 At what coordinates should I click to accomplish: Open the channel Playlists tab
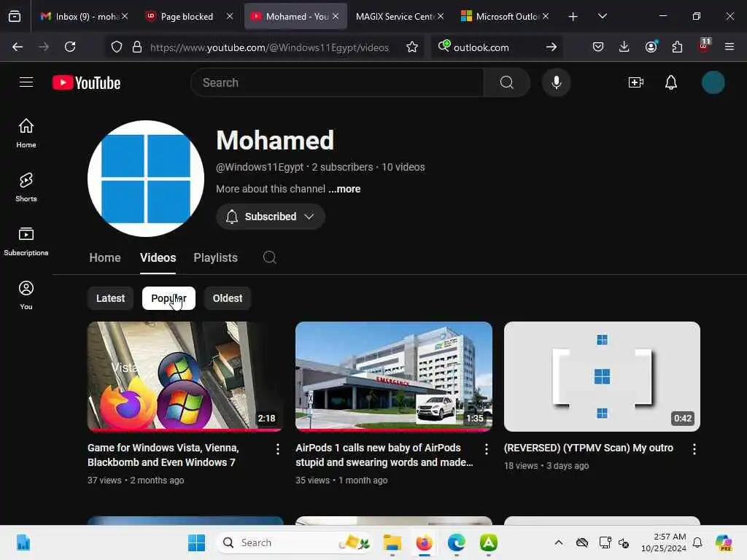(215, 257)
